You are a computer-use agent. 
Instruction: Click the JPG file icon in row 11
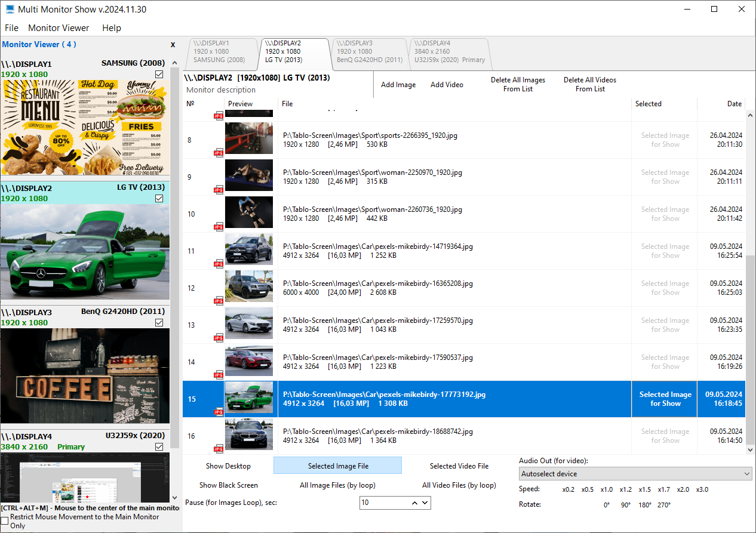click(219, 264)
